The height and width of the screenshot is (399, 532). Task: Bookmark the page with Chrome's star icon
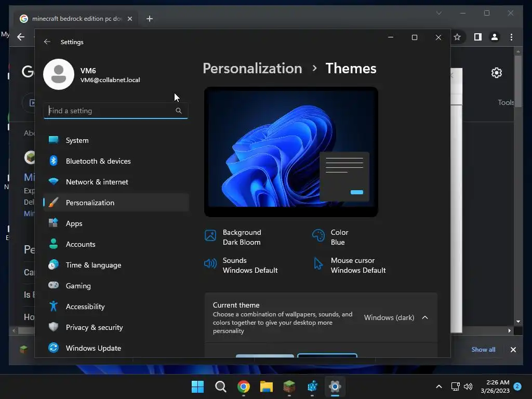(457, 37)
